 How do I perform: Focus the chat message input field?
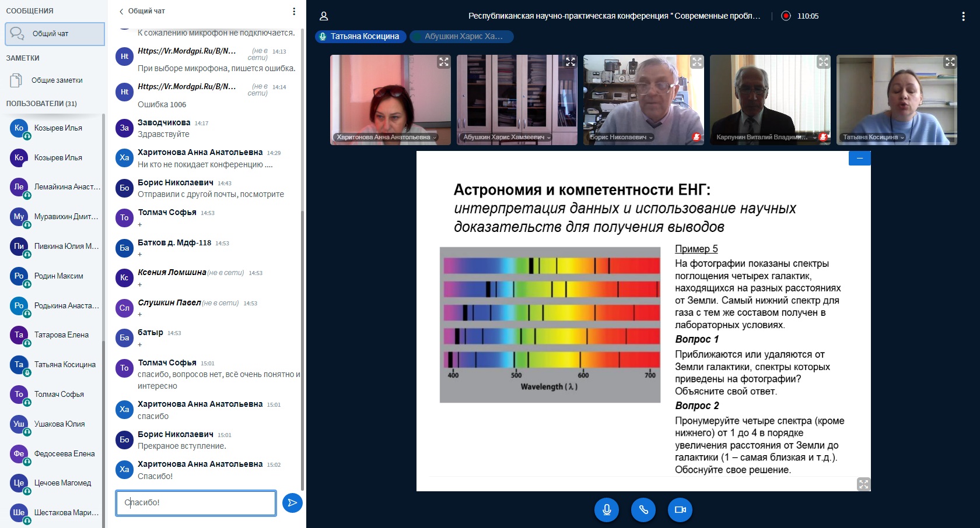point(196,502)
